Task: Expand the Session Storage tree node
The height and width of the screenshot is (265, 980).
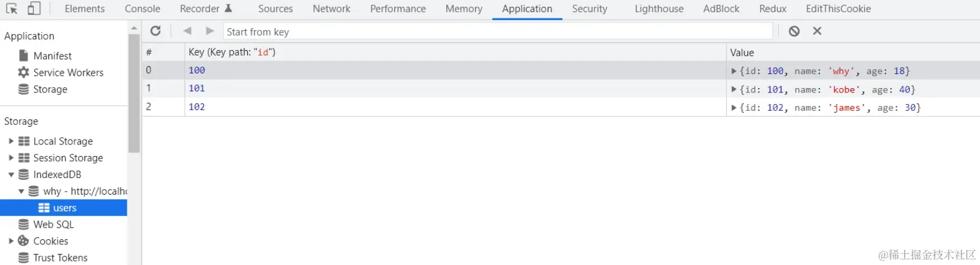Action: click(11, 158)
